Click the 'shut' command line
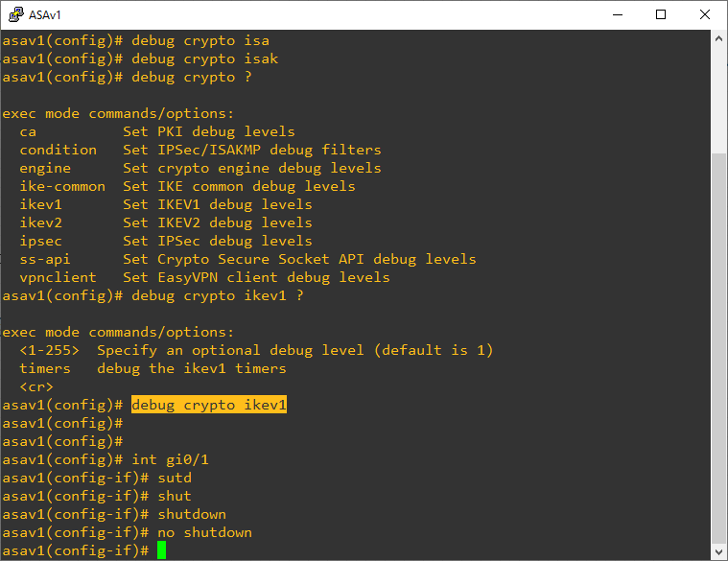The width and height of the screenshot is (728, 561). tap(97, 496)
